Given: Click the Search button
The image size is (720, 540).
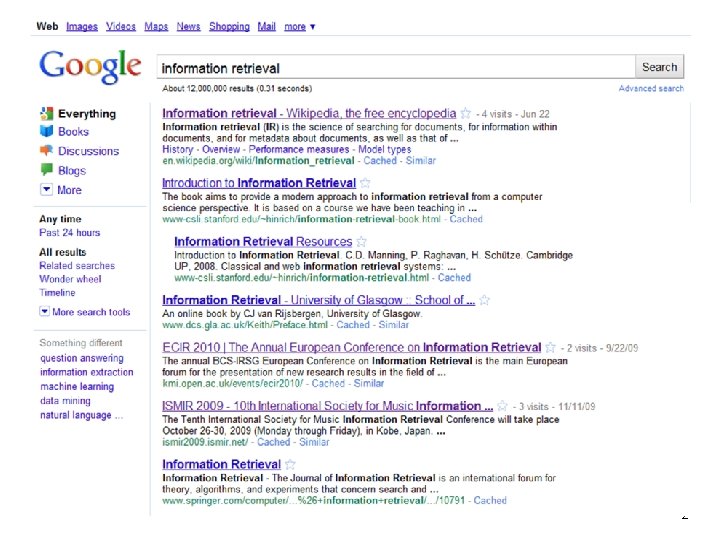Looking at the screenshot, I should click(x=659, y=67).
